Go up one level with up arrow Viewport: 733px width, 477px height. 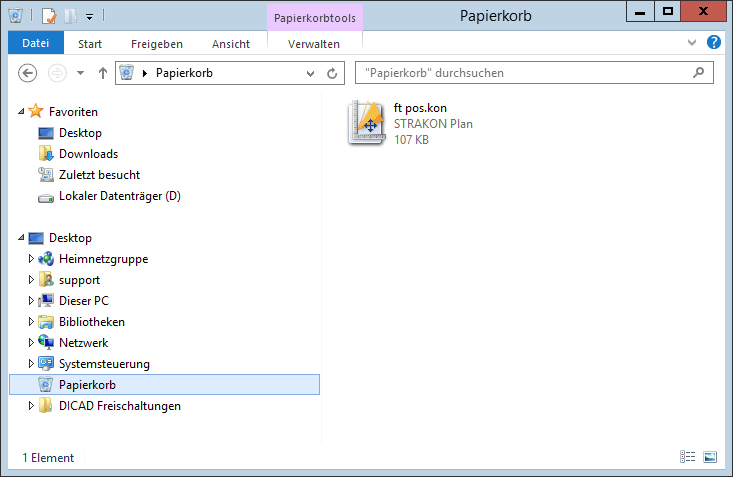coord(103,73)
